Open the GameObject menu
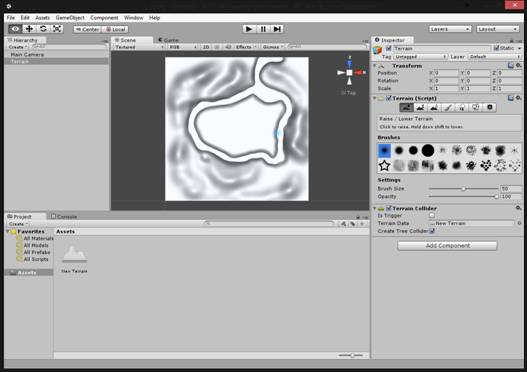527x372 pixels. coord(70,18)
